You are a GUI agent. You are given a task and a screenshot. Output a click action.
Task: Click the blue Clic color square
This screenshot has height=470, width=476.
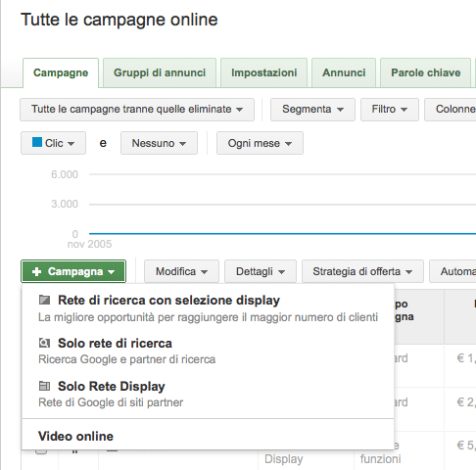click(x=37, y=142)
